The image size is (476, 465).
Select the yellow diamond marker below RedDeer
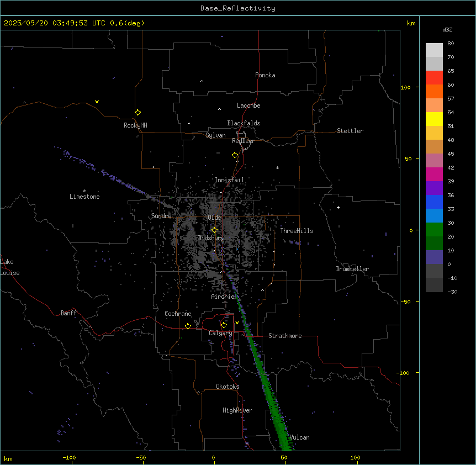click(x=235, y=155)
